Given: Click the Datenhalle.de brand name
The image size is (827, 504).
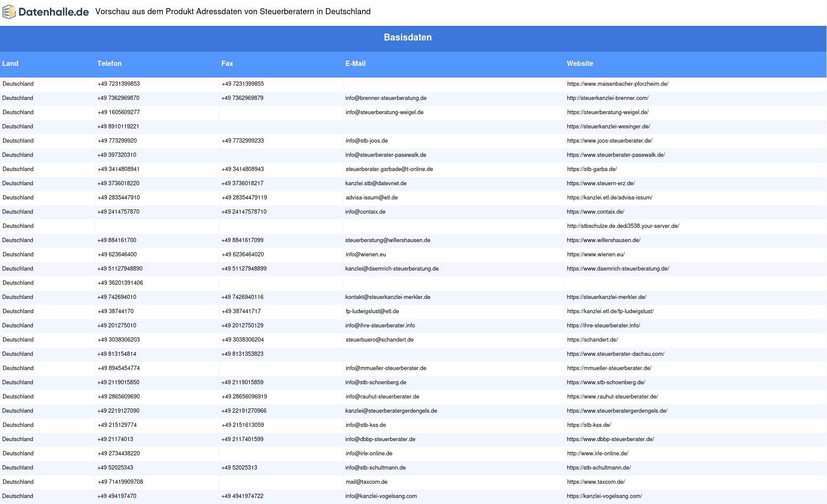Looking at the screenshot, I should point(54,12).
